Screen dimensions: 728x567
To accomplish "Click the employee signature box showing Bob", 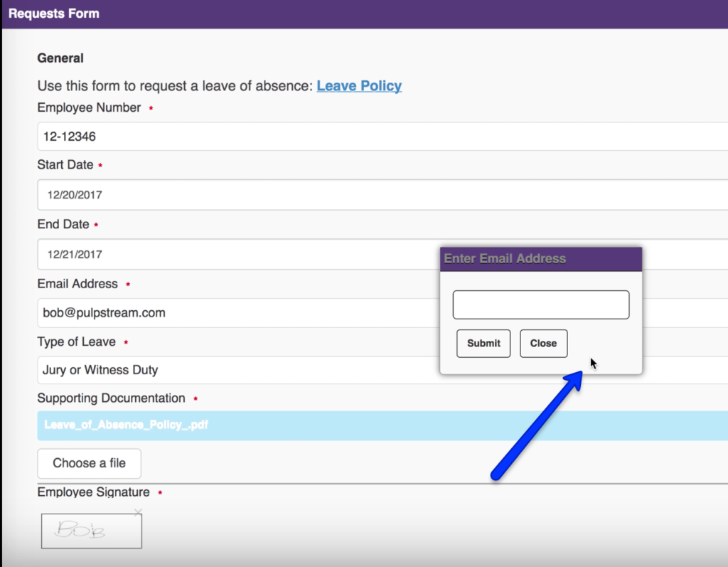I will click(x=91, y=530).
